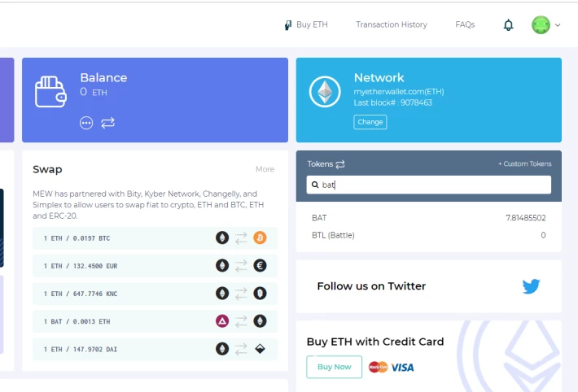Click the Ethereum network logo
Screen dimensions: 578x392
click(325, 92)
